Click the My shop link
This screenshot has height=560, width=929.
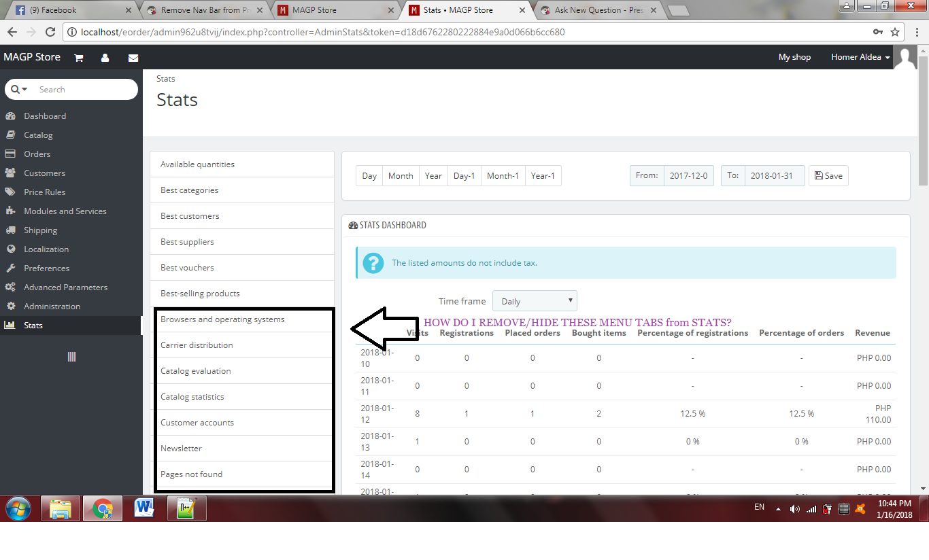794,58
